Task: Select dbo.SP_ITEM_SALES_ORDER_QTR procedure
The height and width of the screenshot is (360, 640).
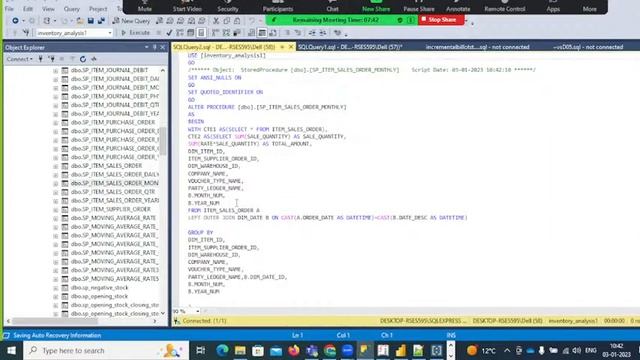Action: pos(113,192)
